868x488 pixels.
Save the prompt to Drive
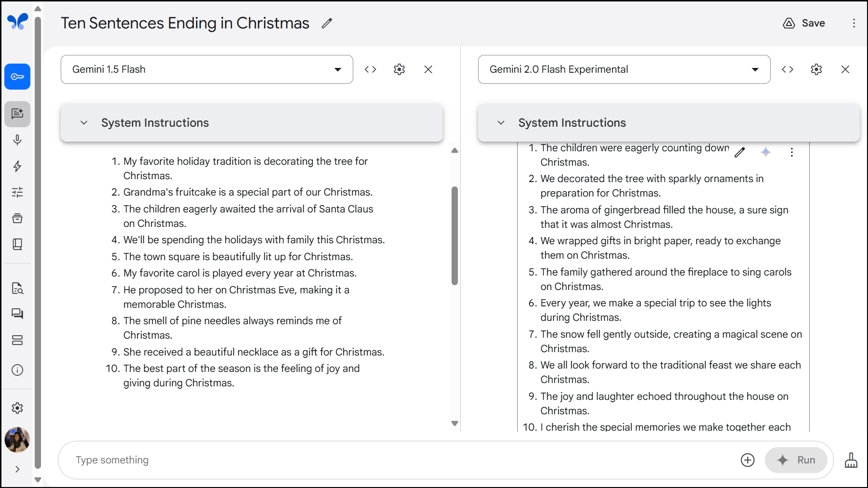click(804, 23)
